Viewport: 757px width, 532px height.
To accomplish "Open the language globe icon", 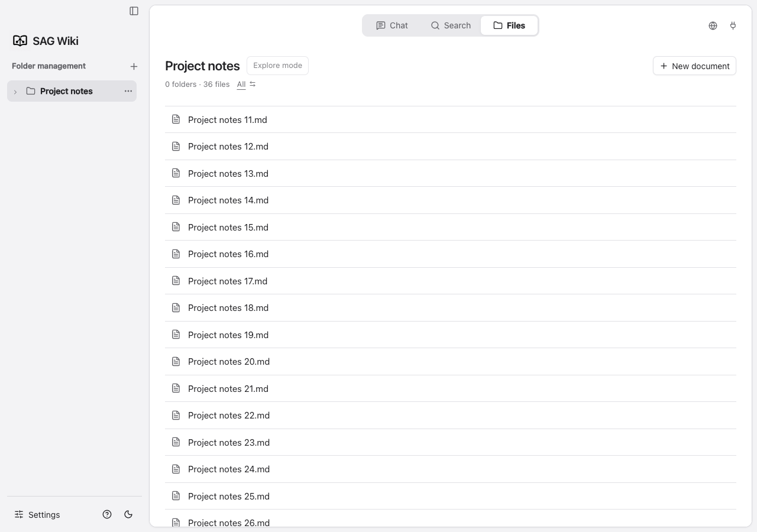I will 713,25.
